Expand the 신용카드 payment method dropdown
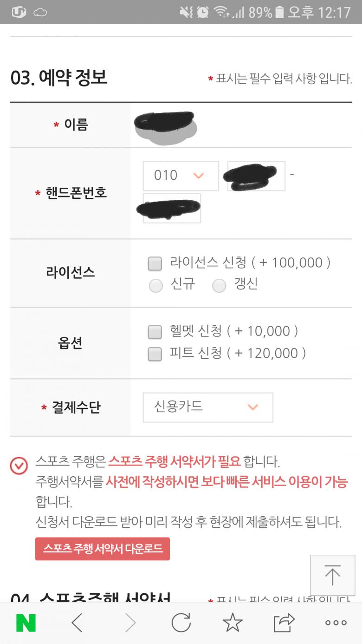362x644 pixels. point(207,407)
